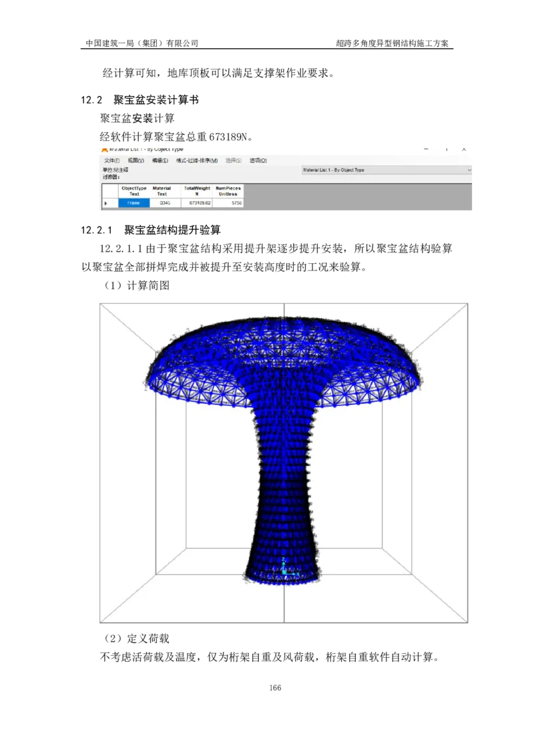Image resolution: width=534 pixels, height=756 pixels.
Task: Click the NumPieces column header
Action: pyautogui.click(x=228, y=191)
